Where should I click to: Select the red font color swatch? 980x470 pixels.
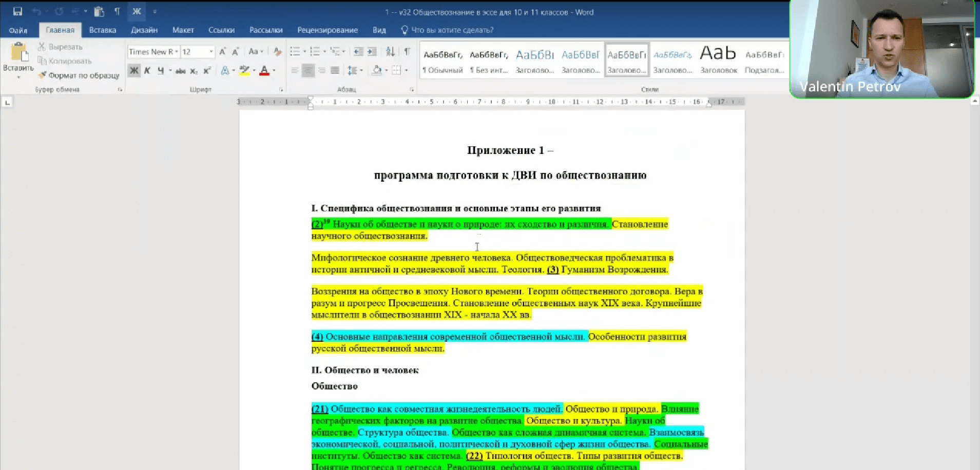tap(265, 71)
